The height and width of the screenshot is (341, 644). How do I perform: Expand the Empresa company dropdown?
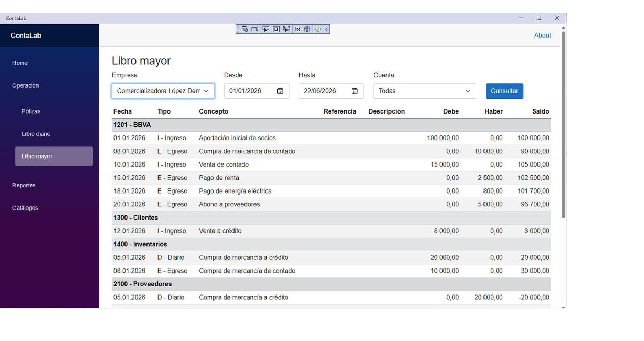(163, 91)
